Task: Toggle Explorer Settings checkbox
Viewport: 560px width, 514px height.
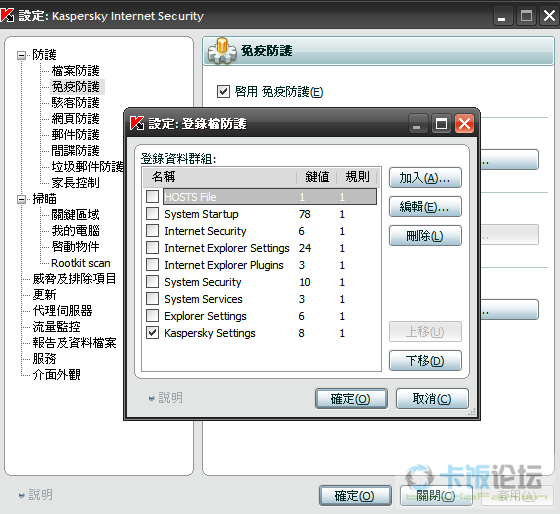Action: 152,316
